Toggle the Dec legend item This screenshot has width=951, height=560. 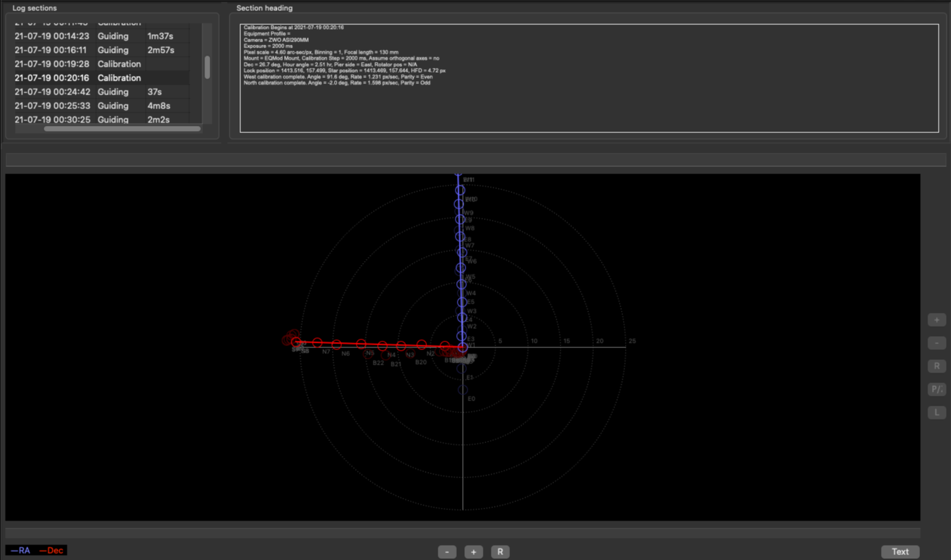pos(51,550)
